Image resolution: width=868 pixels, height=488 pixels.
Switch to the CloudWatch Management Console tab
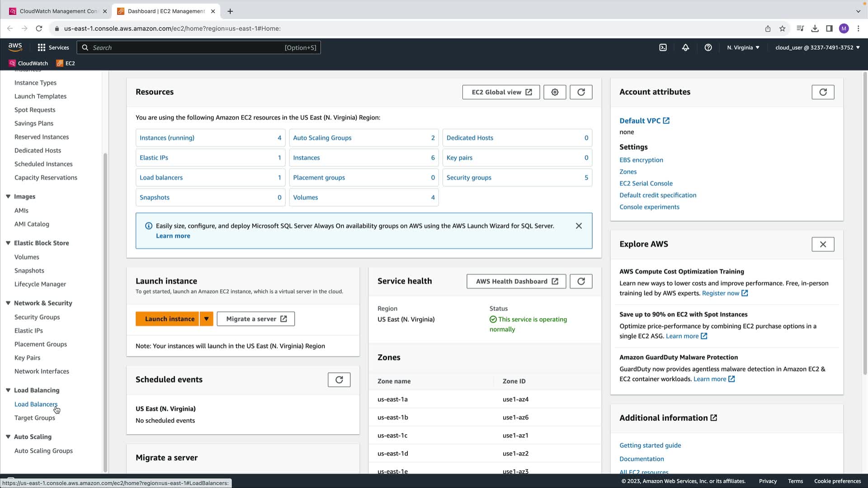click(x=58, y=11)
